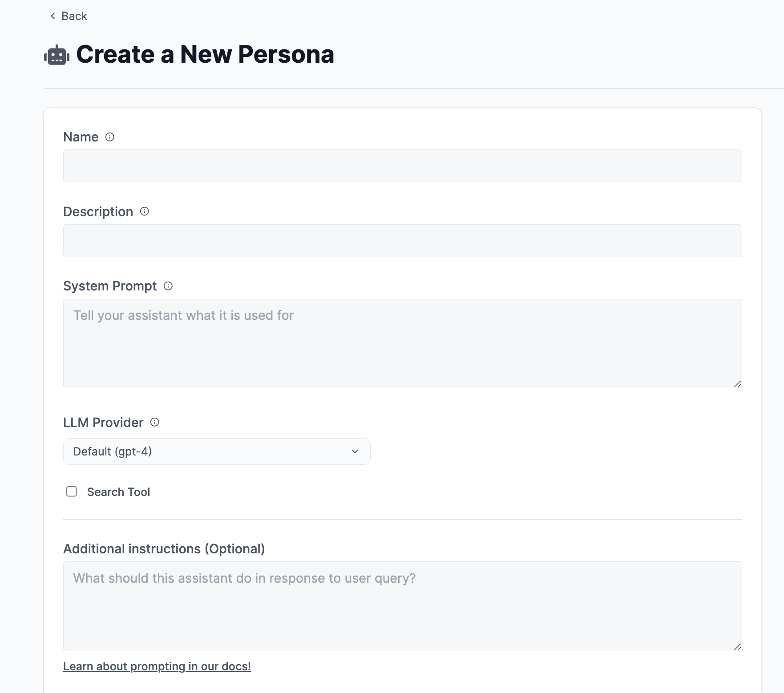
Task: Open the prompting documentation link
Action: [157, 666]
